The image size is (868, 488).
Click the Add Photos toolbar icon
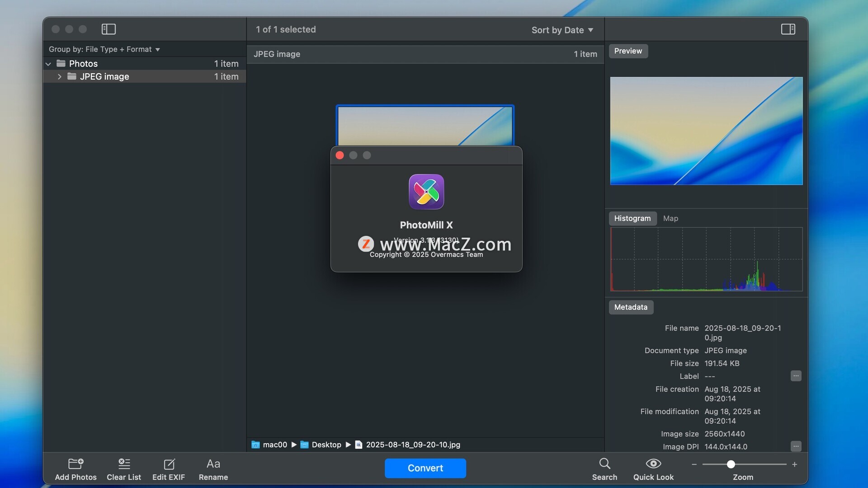pos(75,464)
